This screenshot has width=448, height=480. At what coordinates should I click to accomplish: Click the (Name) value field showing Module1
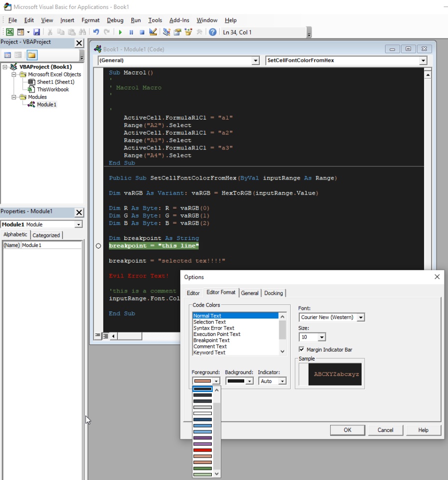pyautogui.click(x=51, y=245)
